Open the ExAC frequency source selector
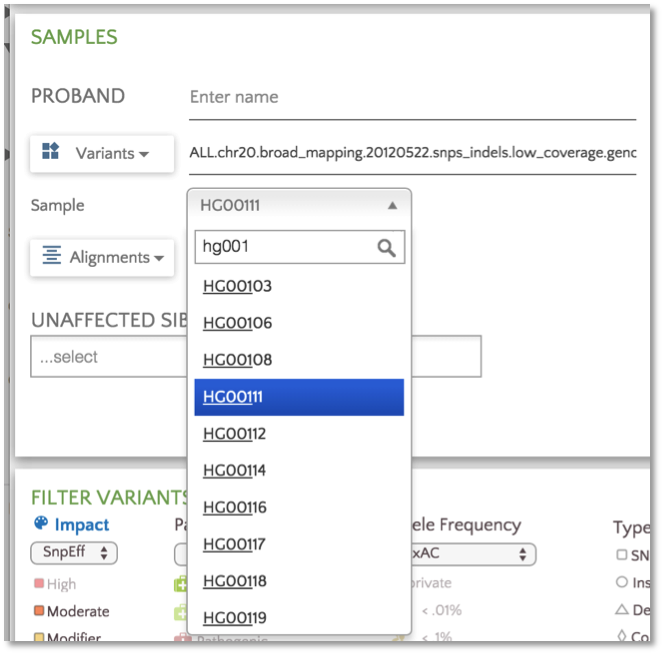 [473, 554]
